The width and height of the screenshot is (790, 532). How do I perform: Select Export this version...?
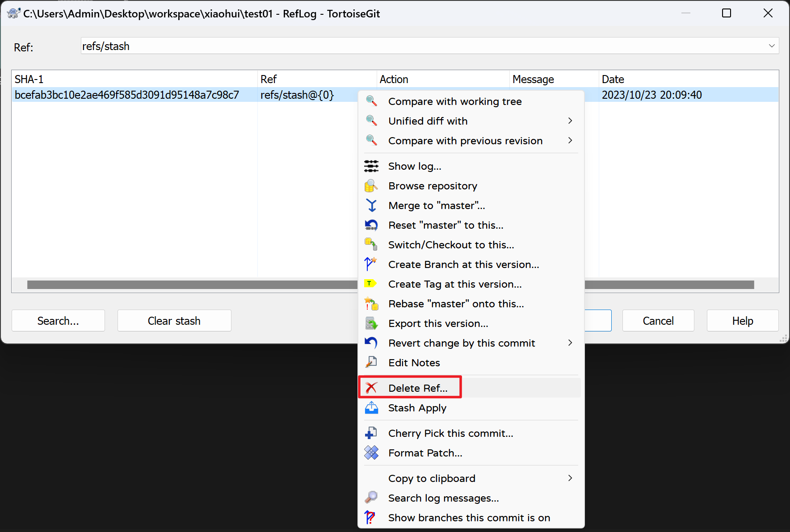click(x=471, y=323)
